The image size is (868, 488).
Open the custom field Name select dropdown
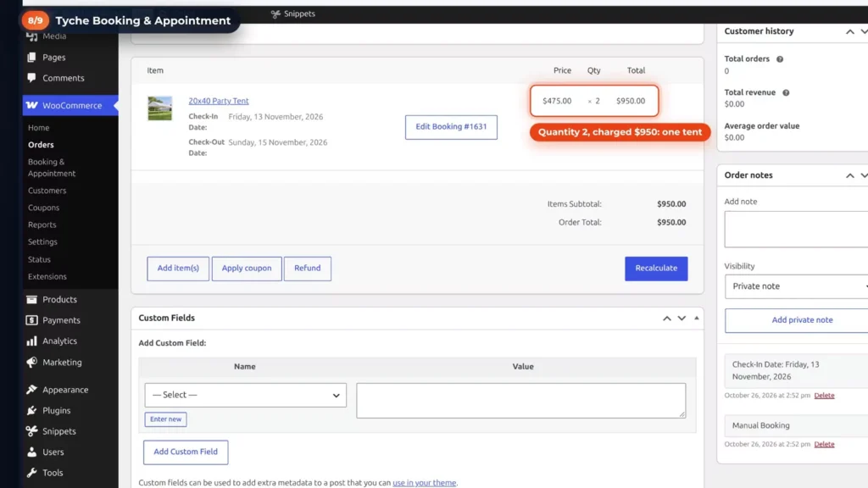click(245, 395)
